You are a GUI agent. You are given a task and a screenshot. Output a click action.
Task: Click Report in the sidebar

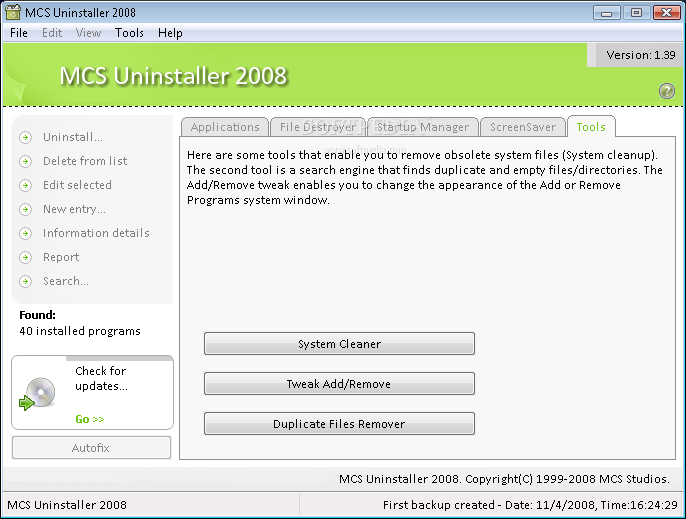point(61,257)
